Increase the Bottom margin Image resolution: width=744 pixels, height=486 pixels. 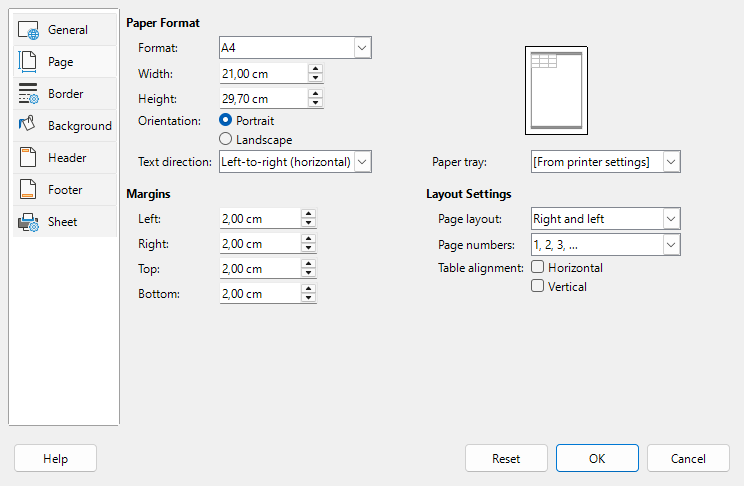(x=308, y=289)
